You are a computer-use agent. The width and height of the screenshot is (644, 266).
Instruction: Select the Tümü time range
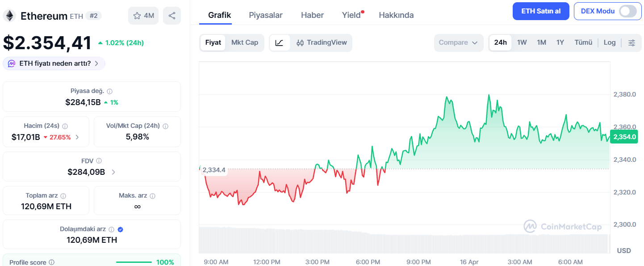pyautogui.click(x=583, y=43)
